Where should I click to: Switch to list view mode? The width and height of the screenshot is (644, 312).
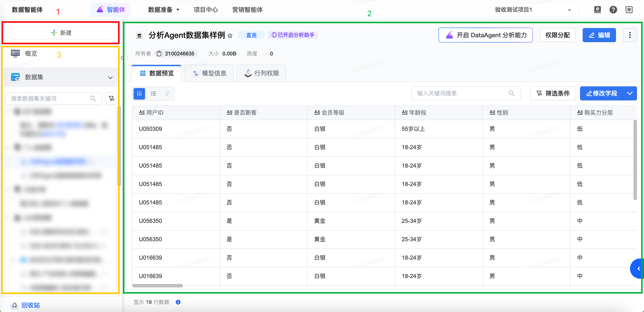[x=153, y=94]
